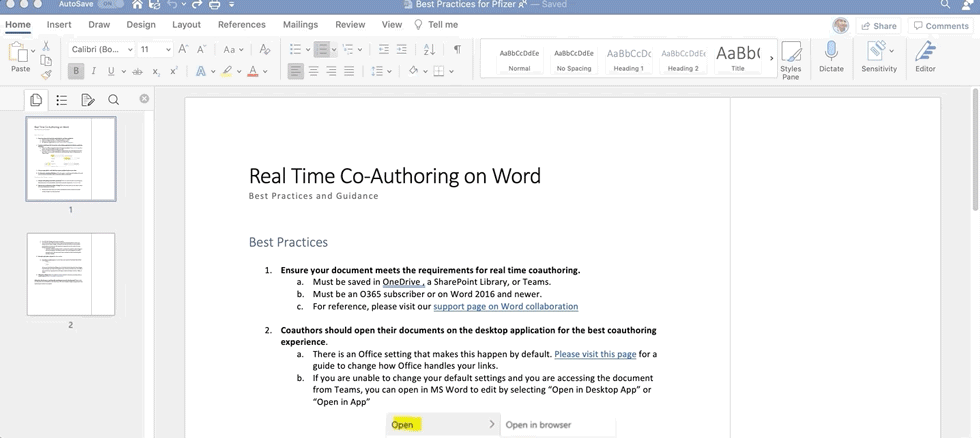This screenshot has width=980, height=438.
Task: Open the Editor tool
Action: (x=925, y=57)
